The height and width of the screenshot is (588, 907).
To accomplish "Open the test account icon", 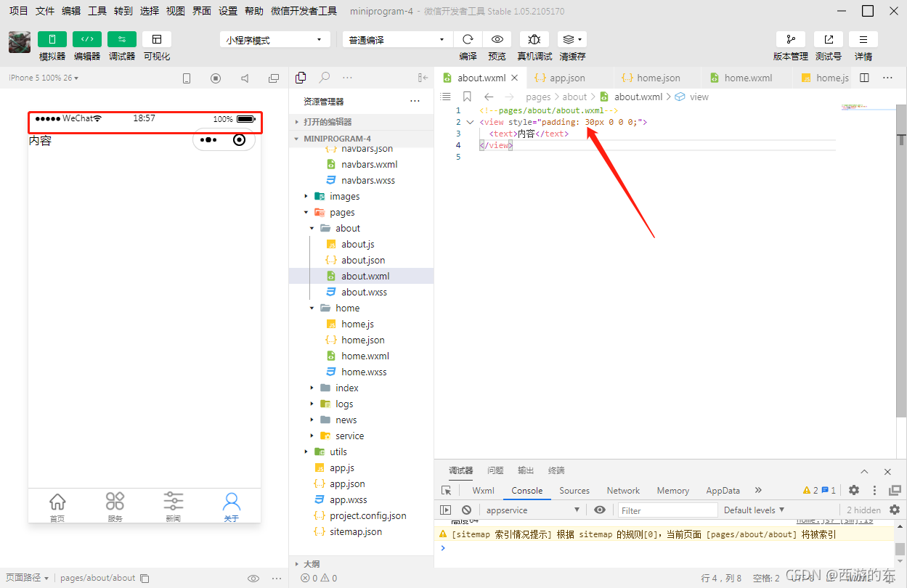I will coord(829,39).
